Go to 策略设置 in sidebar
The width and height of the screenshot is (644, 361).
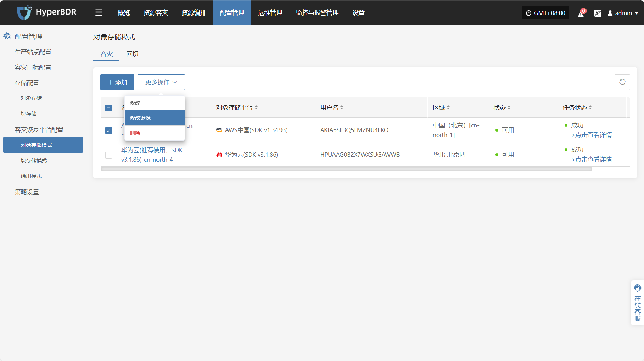point(27,192)
